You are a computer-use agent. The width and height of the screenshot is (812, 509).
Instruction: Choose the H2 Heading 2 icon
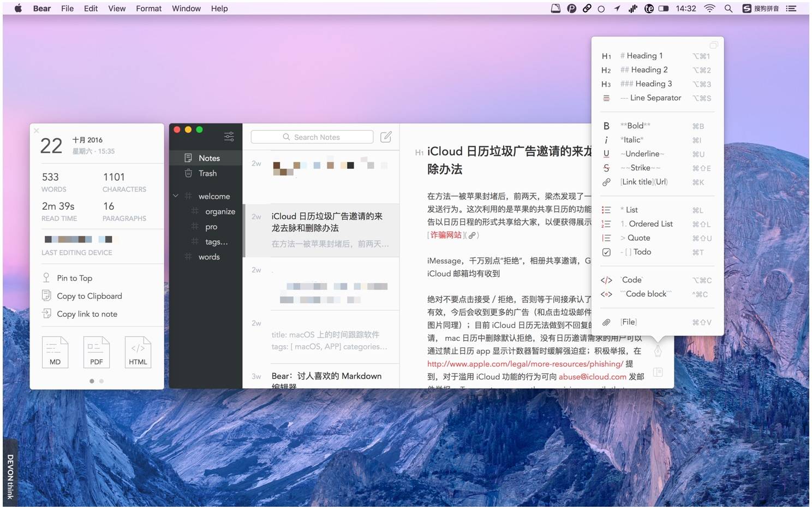[x=606, y=70]
